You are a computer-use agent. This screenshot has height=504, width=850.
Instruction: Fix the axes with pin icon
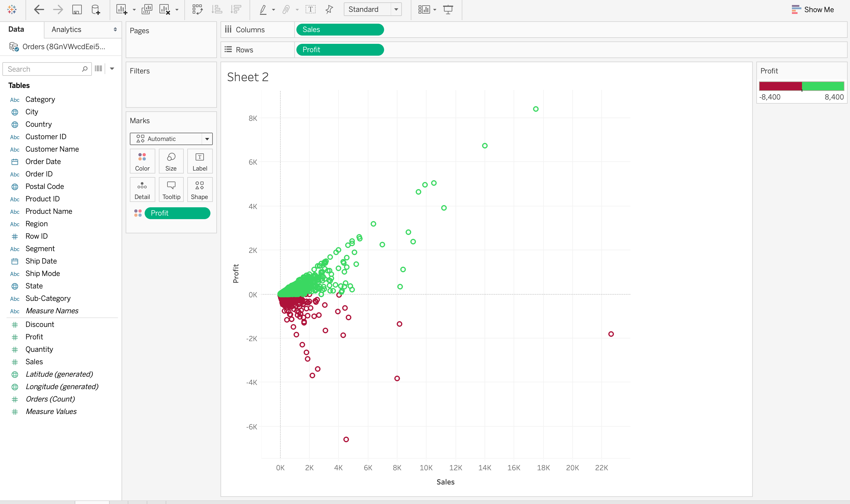329,9
